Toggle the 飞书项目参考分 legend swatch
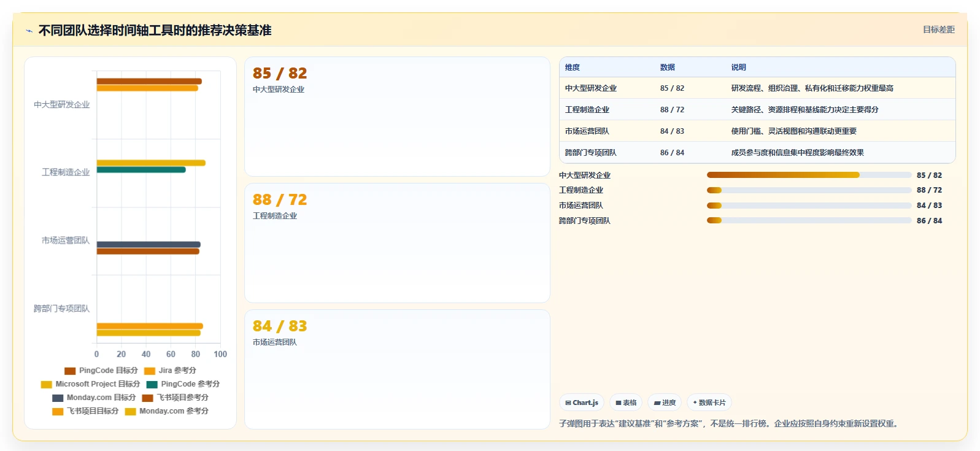The image size is (980, 451). (148, 398)
